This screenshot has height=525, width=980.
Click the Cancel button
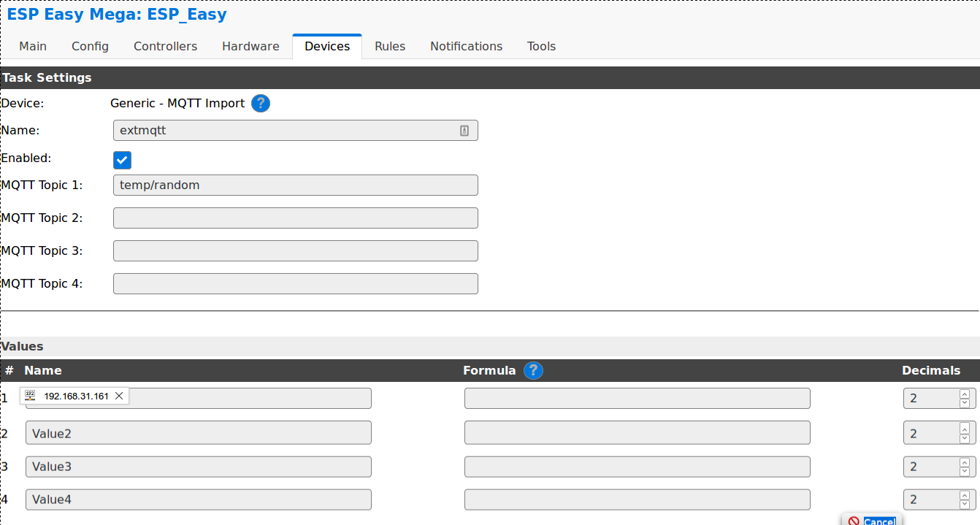(x=872, y=520)
